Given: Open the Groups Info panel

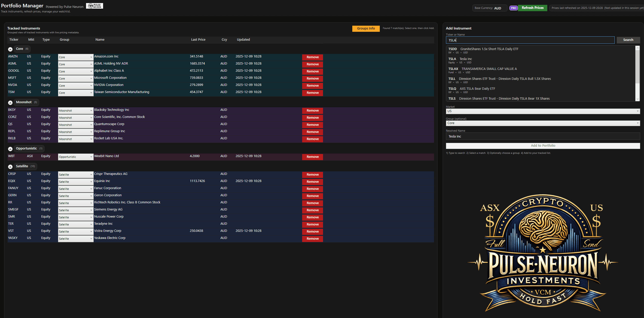Looking at the screenshot, I should [x=366, y=28].
